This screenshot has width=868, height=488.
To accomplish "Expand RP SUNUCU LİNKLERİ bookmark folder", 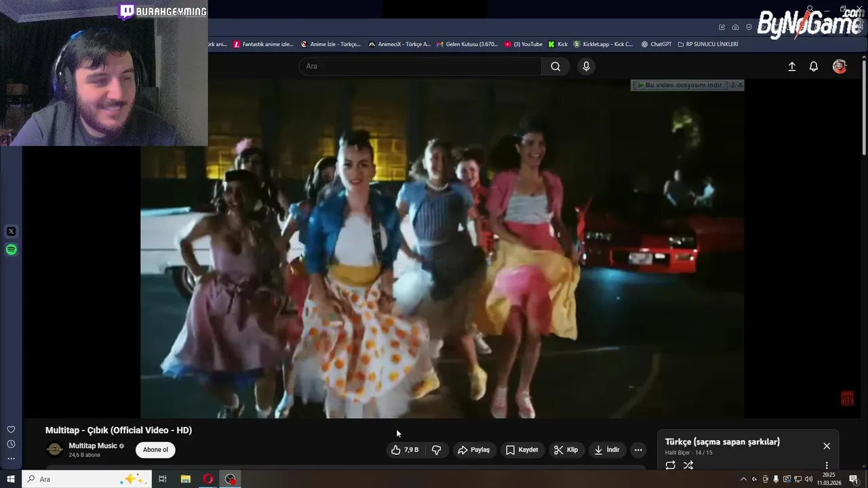I will pyautogui.click(x=707, y=44).
